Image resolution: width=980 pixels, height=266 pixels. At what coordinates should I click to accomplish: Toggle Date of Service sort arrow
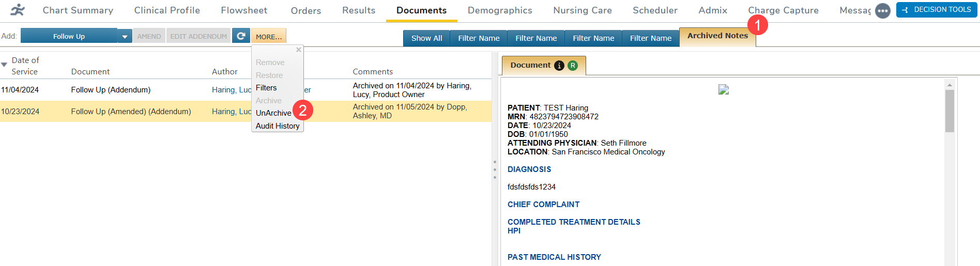coord(4,65)
